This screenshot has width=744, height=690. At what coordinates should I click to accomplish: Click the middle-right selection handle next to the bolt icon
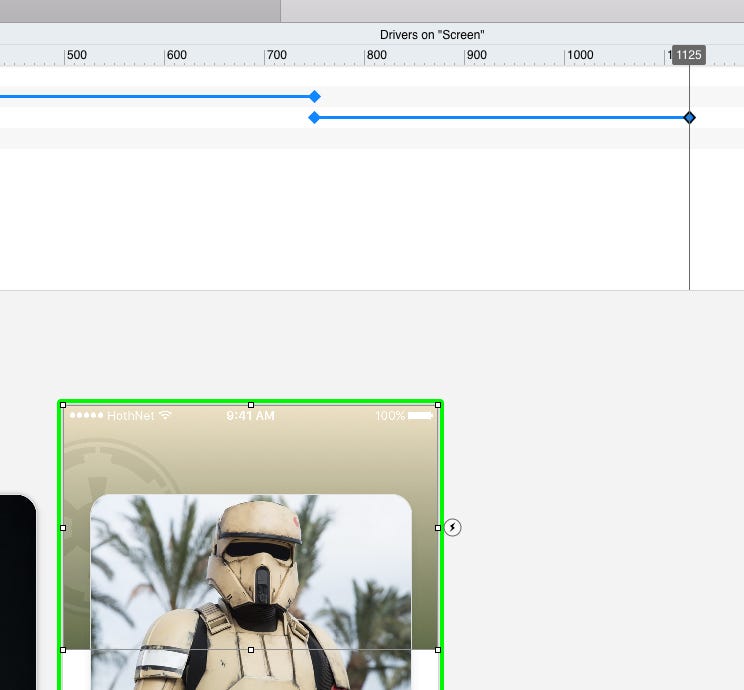[438, 528]
